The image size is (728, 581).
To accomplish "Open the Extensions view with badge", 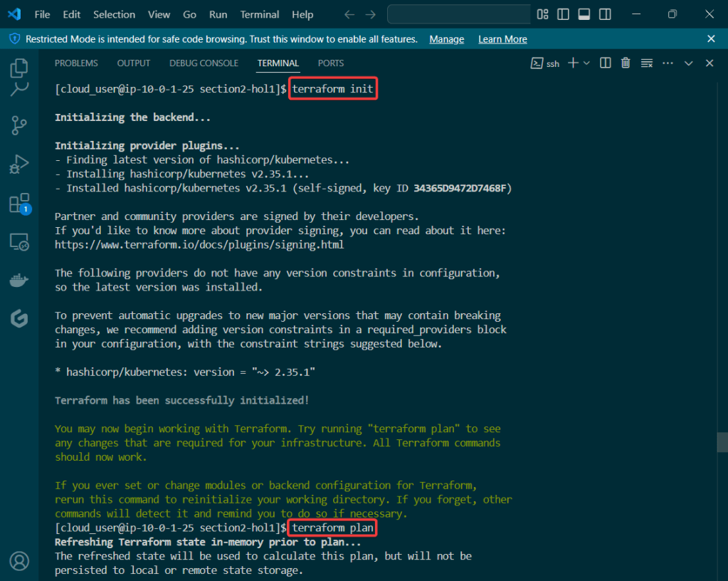I will coord(19,204).
